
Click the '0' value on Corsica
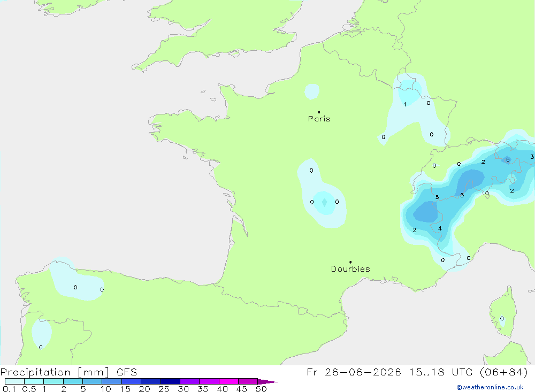[x=502, y=319]
